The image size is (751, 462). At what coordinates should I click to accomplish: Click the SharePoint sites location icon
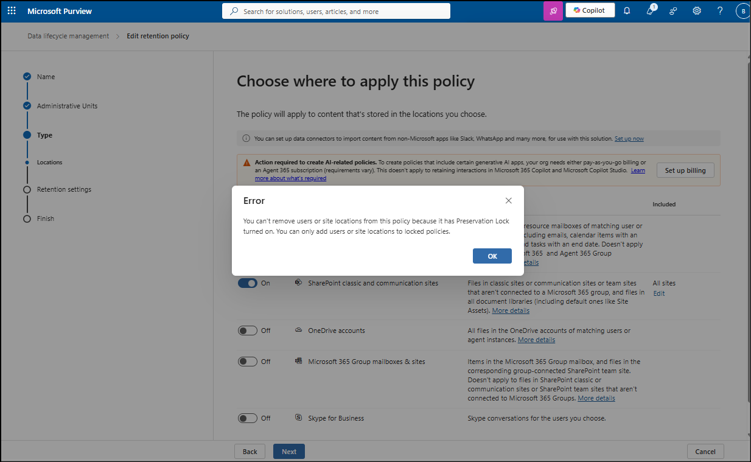point(298,282)
